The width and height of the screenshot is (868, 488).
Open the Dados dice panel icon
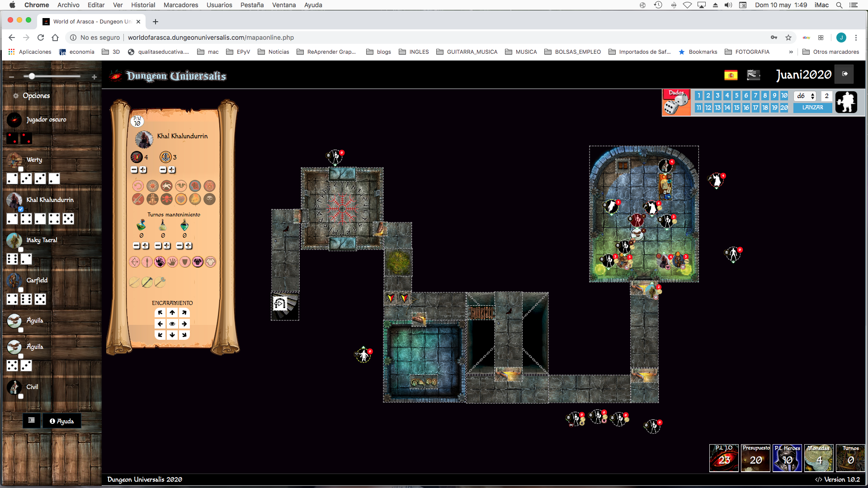point(676,103)
